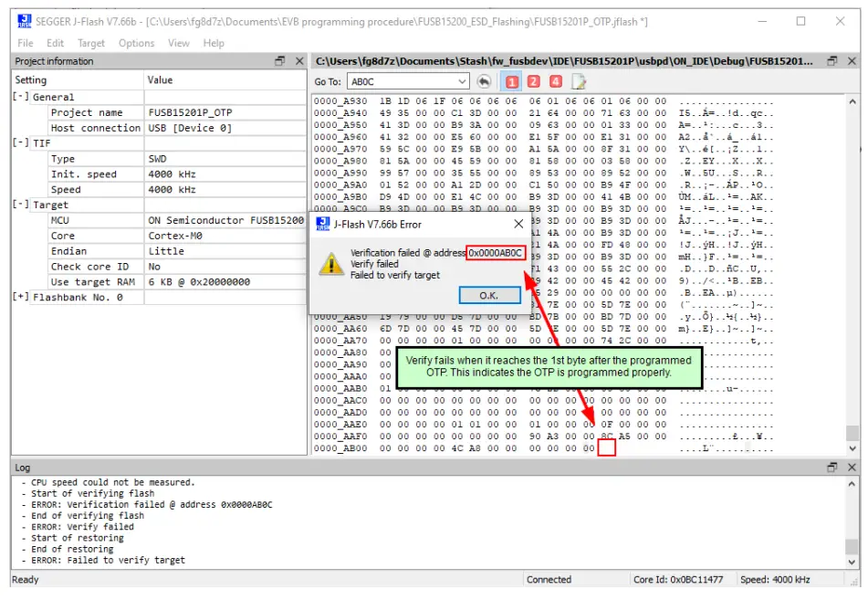Image resolution: width=868 pixels, height=600 pixels.
Task: Select the Project name value FUSB15201P_OTP
Action: (190, 112)
